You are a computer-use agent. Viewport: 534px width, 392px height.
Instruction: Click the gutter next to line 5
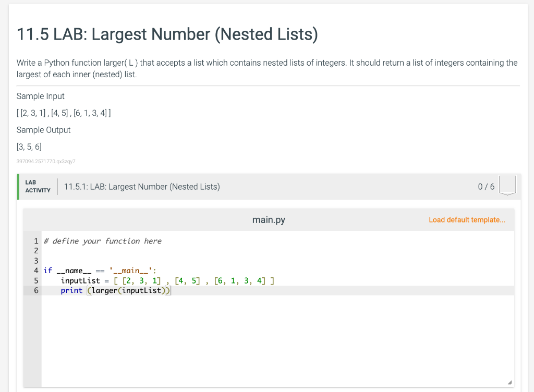click(x=35, y=280)
